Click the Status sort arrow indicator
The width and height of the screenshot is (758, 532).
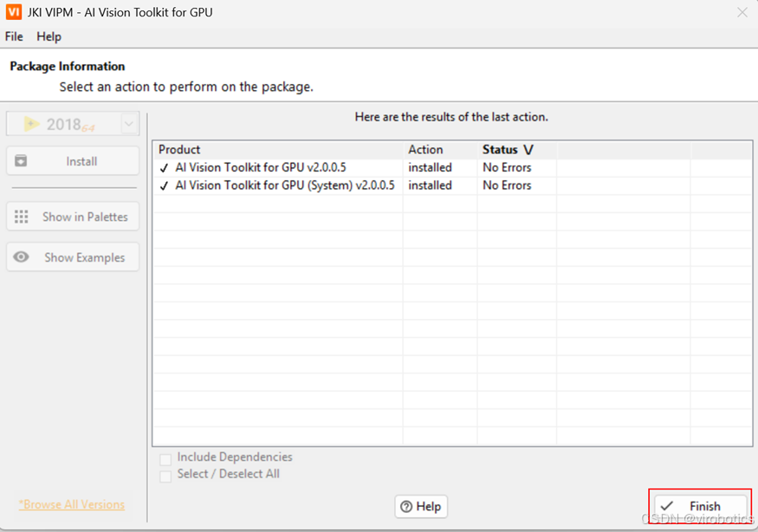point(528,150)
